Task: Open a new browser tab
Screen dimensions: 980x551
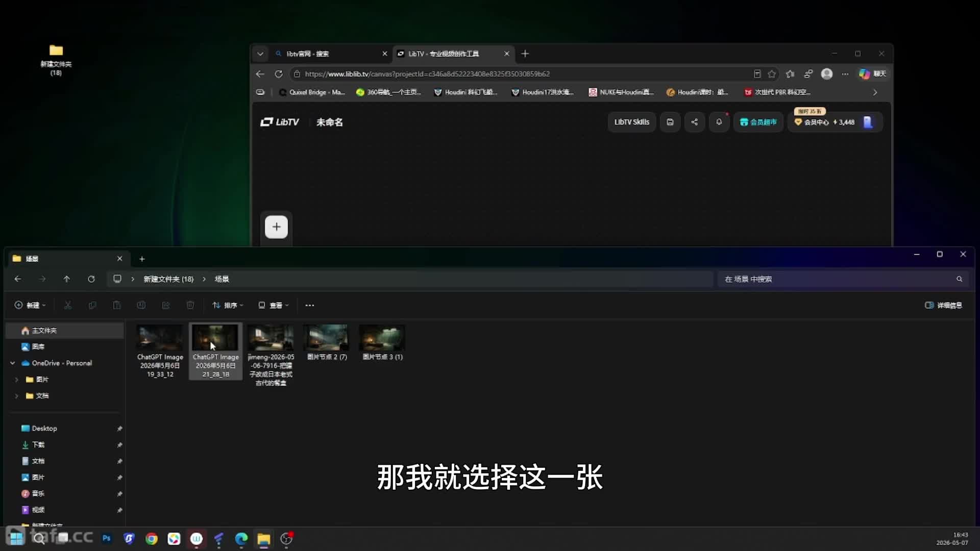Action: click(x=525, y=54)
